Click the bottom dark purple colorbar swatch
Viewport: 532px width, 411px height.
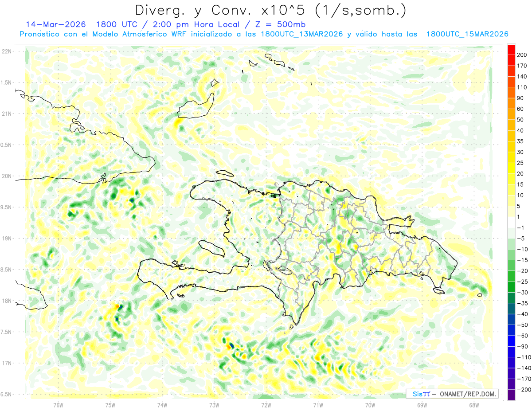511,395
